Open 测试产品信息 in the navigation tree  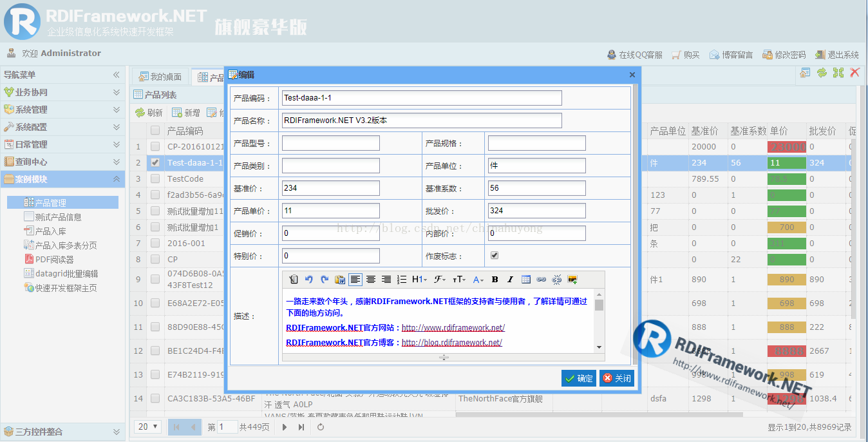pyautogui.click(x=53, y=217)
